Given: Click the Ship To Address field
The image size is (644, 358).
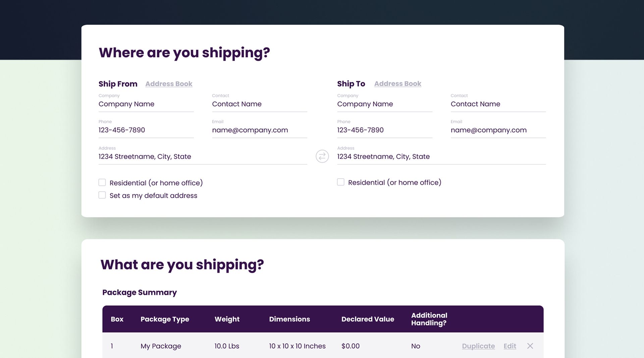Looking at the screenshot, I should point(441,156).
